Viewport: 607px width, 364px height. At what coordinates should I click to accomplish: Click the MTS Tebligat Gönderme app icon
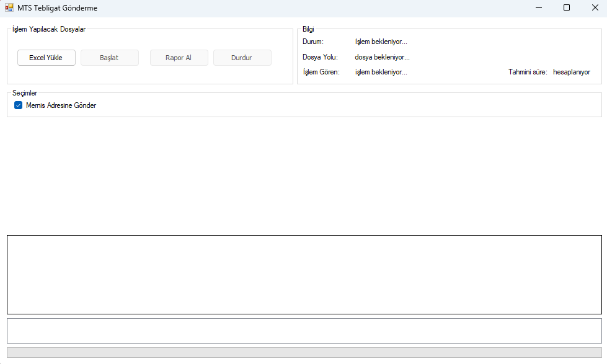(x=9, y=7)
